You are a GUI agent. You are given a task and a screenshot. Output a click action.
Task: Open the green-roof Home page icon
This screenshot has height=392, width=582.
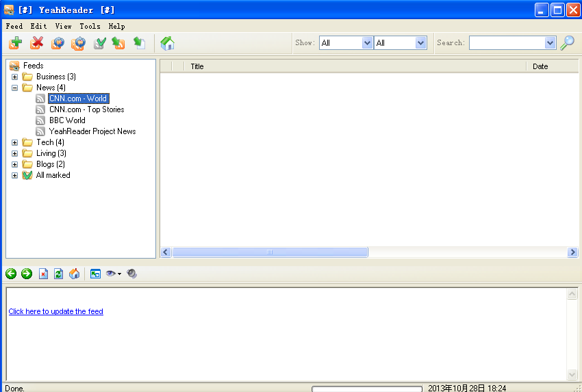pos(167,43)
